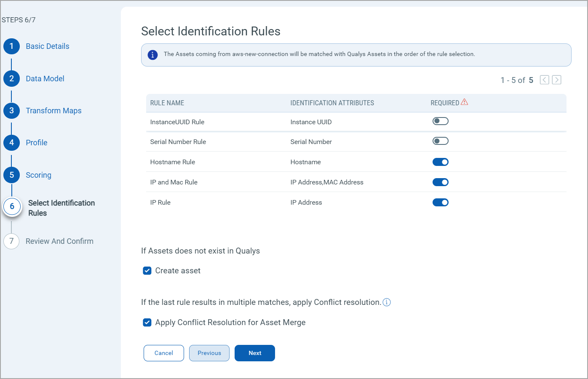Open the Conflict resolution info icon tooltip
The image size is (588, 379).
pos(387,302)
